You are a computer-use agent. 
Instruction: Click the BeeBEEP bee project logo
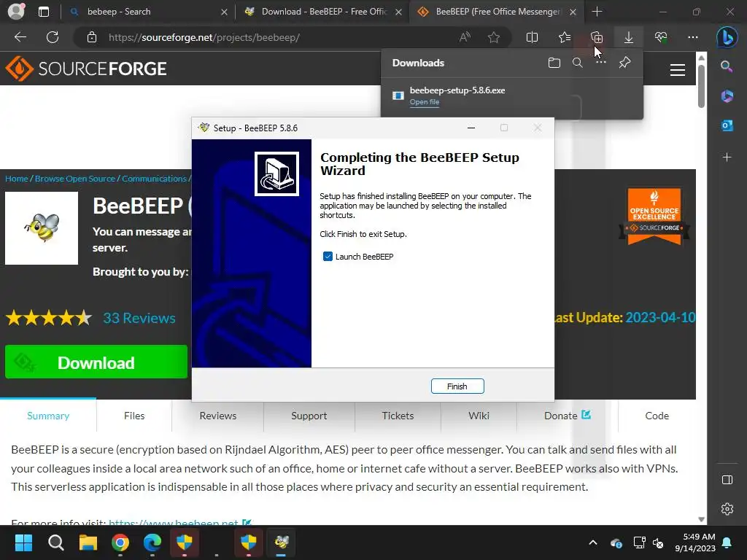(42, 228)
